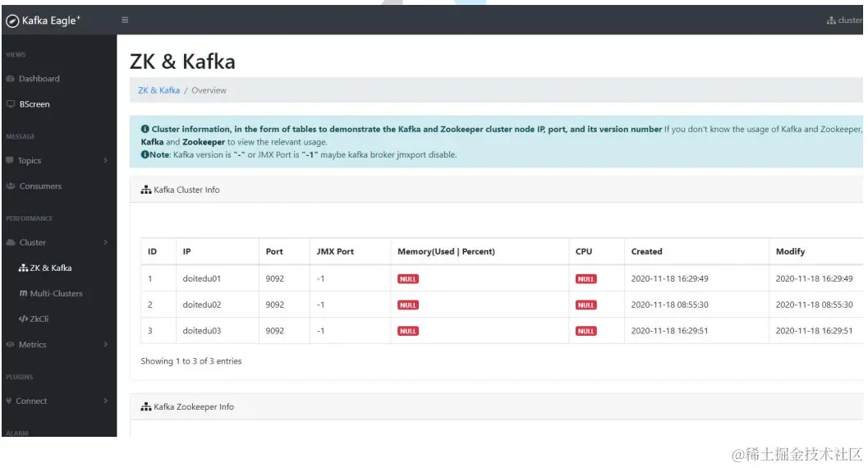
Task: Click the Showing 1 to 3 of 3 entries text
Action: 191,361
